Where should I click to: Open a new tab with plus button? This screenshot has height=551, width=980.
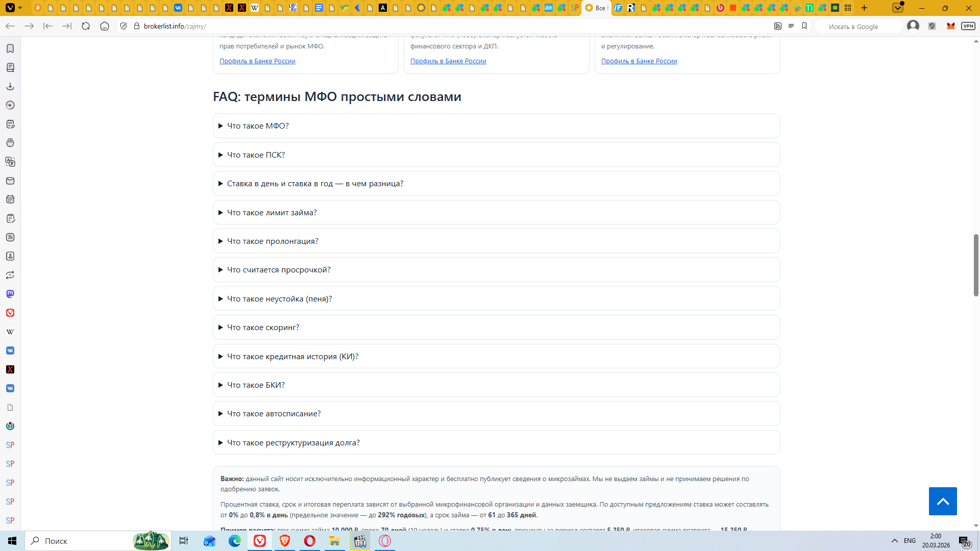pos(864,8)
